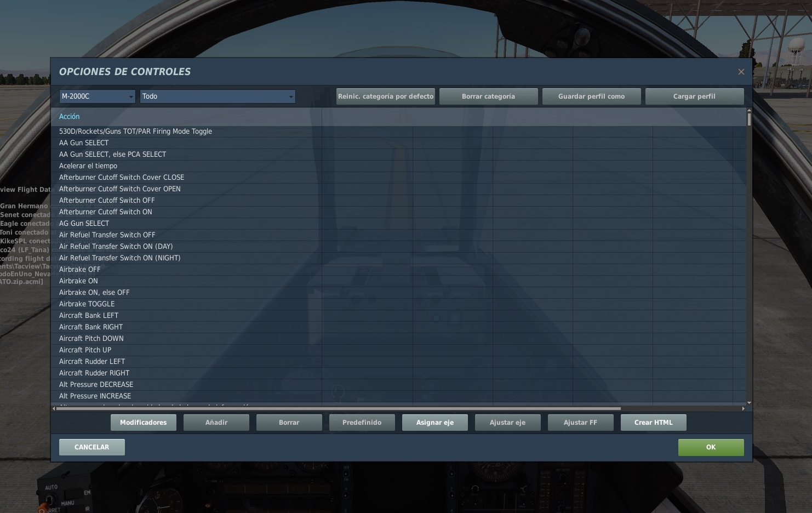Open the Todo category dropdown

pyautogui.click(x=218, y=96)
